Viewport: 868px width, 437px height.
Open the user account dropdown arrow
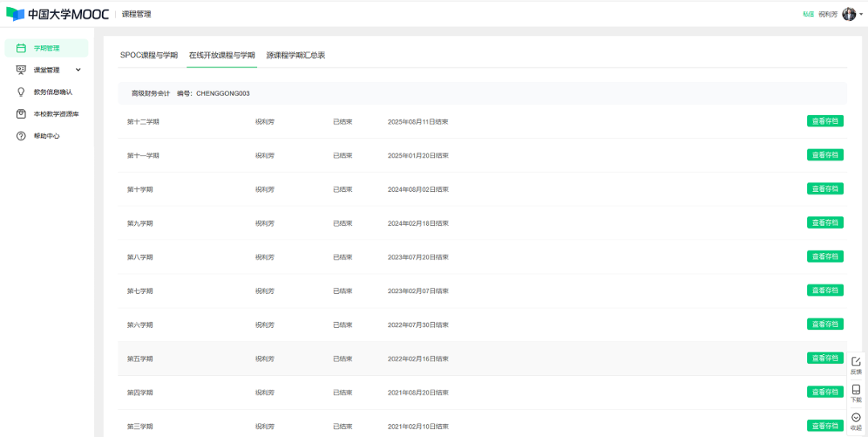click(x=861, y=14)
